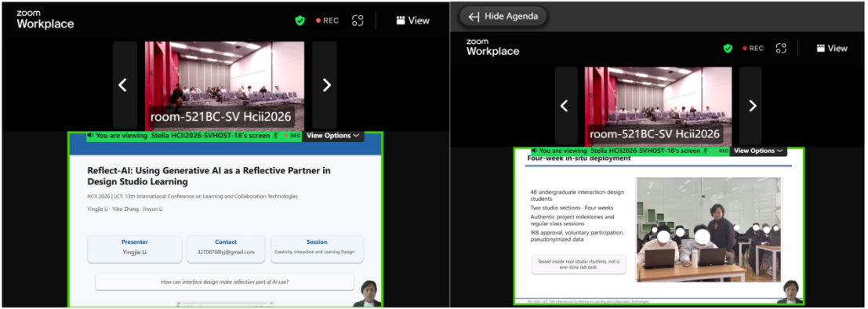Go to previous video in right window

565,106
